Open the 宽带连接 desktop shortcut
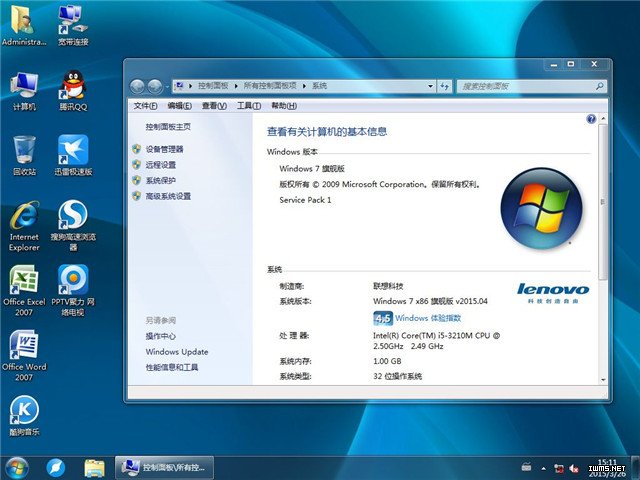The image size is (640, 480). coord(73,24)
